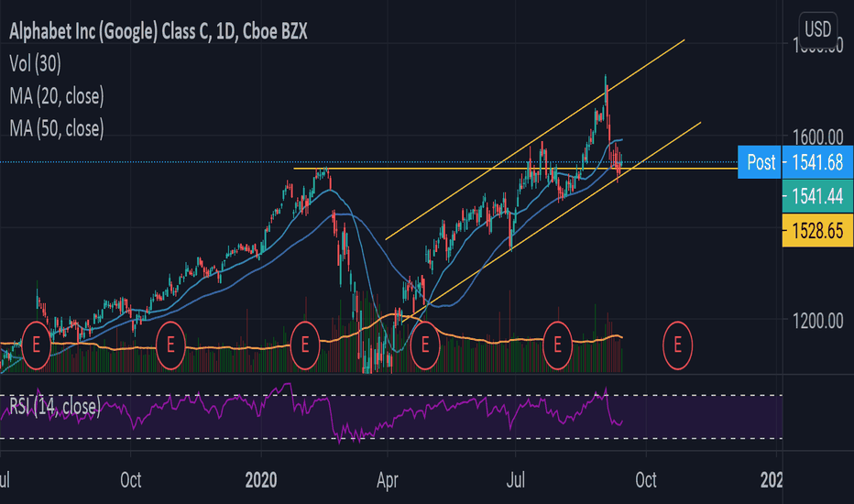Screen dimensions: 854x504
Task: Open the earnings marker near Jul 2019
Action: pyautogui.click(x=36, y=345)
